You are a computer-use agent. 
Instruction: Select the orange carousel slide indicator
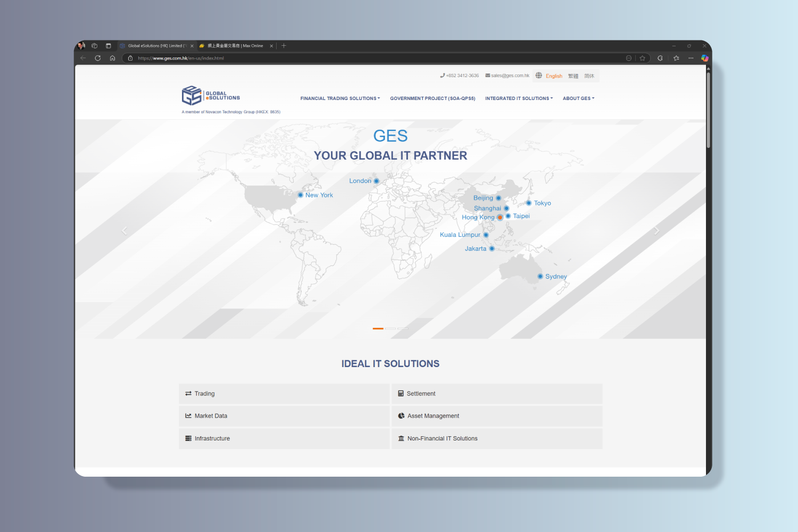[x=378, y=329]
